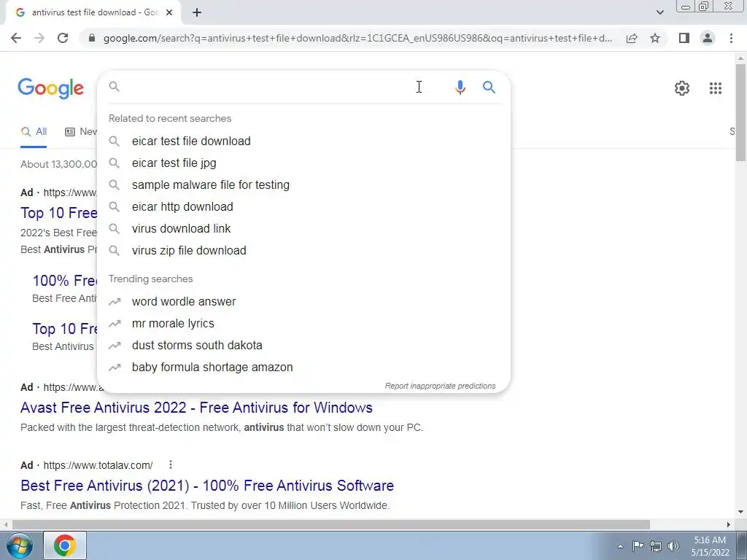Click the taskbar clock 5:16 AM
The width and height of the screenshot is (747, 560).
(x=710, y=540)
